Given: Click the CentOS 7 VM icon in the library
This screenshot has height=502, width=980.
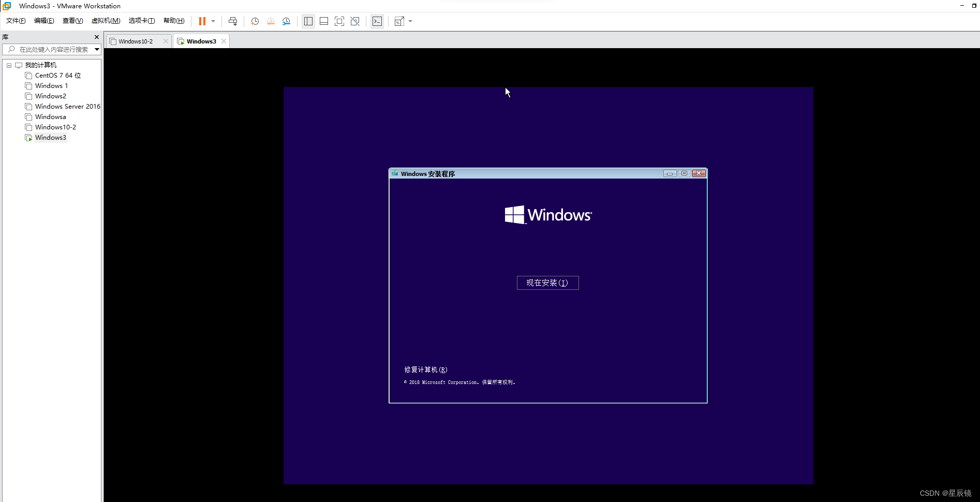Looking at the screenshot, I should 28,76.
